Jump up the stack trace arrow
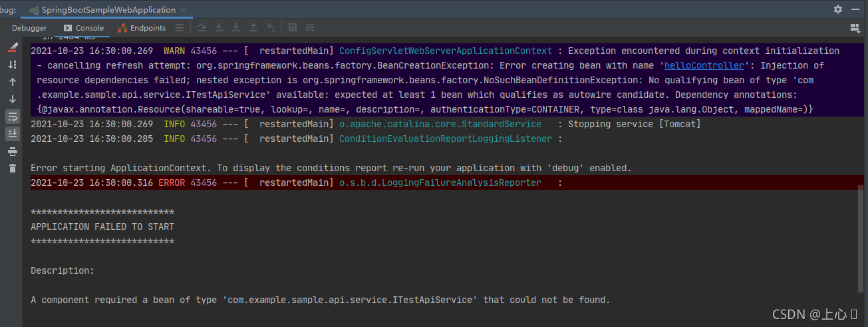Image resolution: width=868 pixels, height=327 pixels. [x=13, y=82]
